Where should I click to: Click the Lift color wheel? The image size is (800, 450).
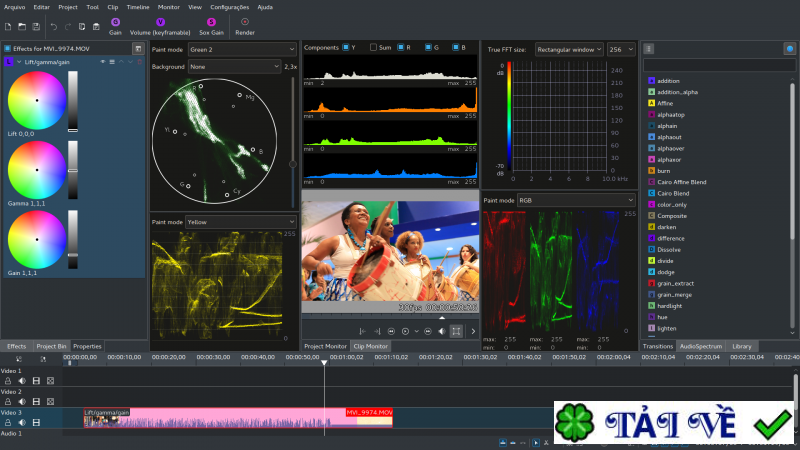(36, 100)
